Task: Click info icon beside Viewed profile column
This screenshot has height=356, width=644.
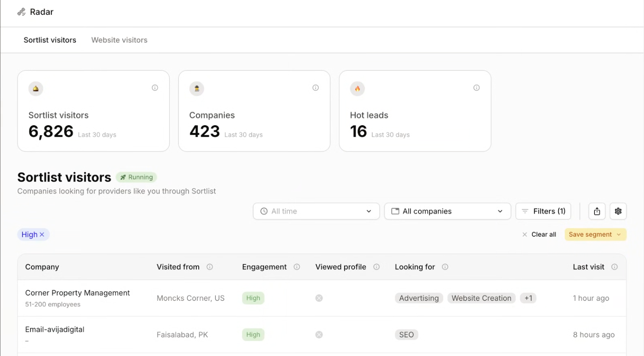Action: [376, 267]
